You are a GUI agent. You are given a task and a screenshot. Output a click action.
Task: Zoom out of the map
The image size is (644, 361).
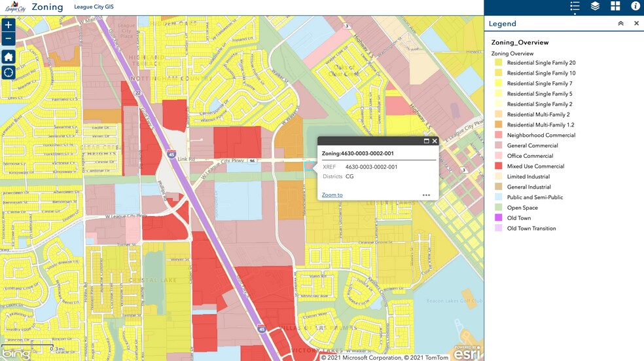(x=9, y=39)
